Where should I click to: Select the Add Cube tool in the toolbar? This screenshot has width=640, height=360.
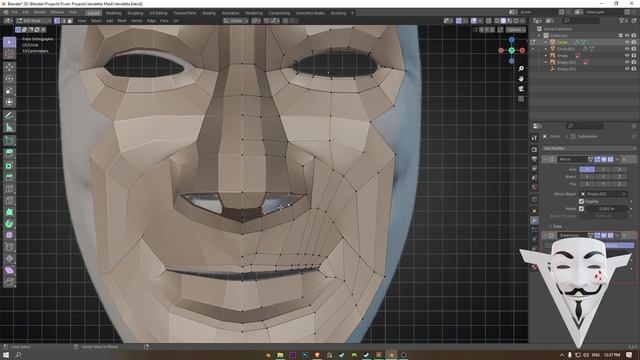pyautogui.click(x=9, y=141)
